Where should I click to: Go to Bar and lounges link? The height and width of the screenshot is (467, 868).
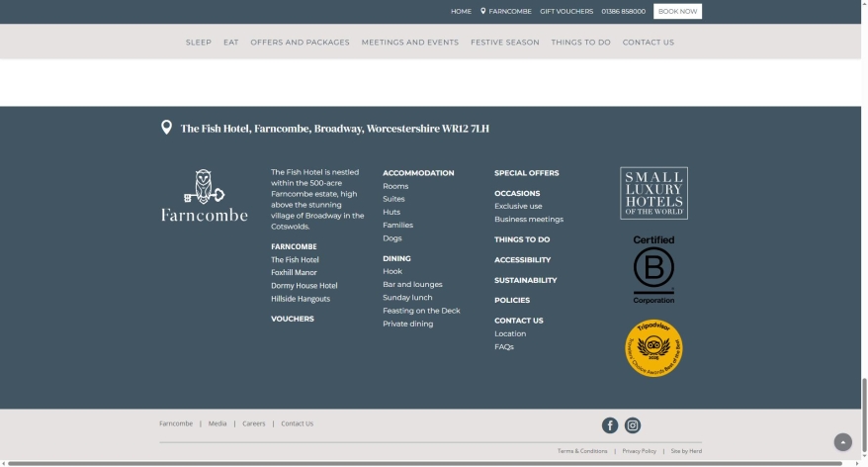pos(412,285)
